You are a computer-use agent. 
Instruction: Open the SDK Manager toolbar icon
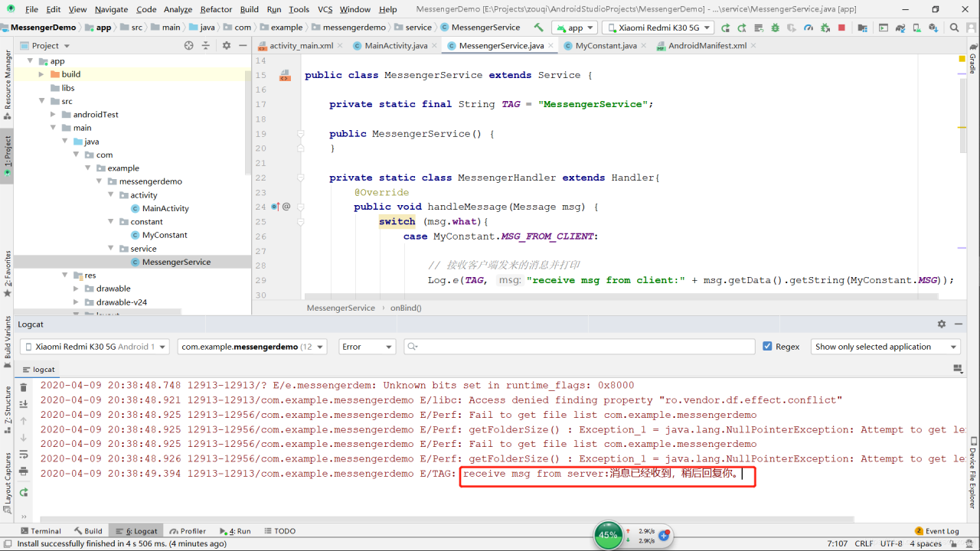pos(934,28)
